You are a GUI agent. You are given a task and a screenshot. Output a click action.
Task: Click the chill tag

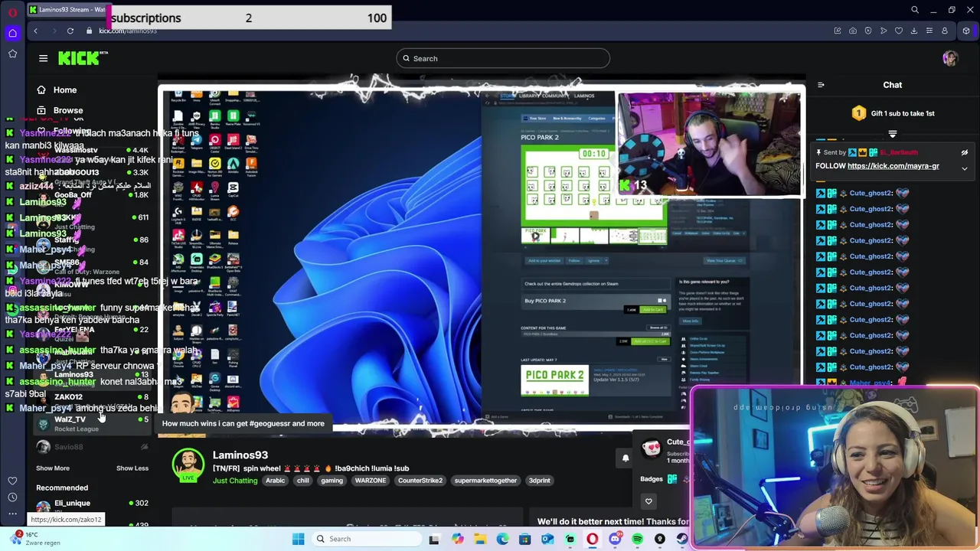click(302, 481)
